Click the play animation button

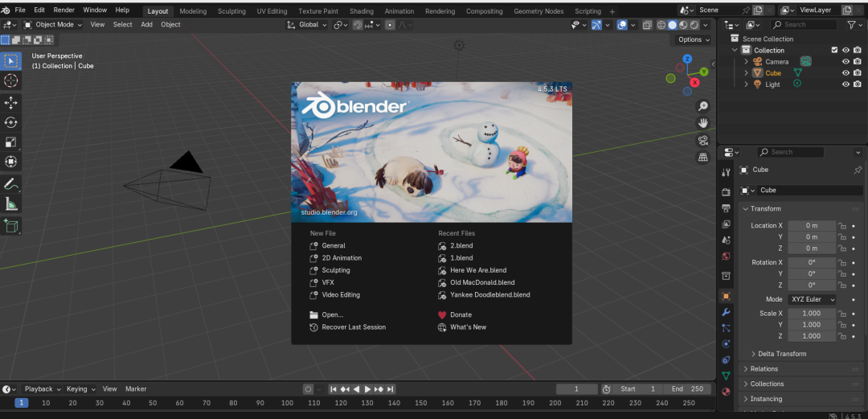coord(367,389)
